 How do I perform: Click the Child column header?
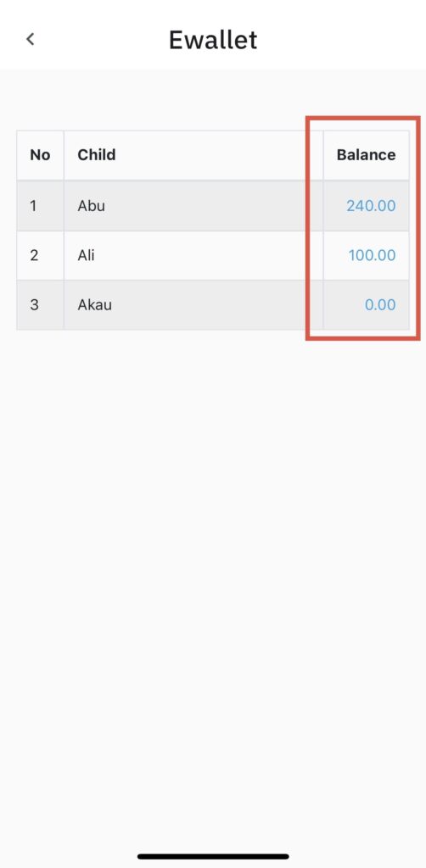(x=97, y=155)
